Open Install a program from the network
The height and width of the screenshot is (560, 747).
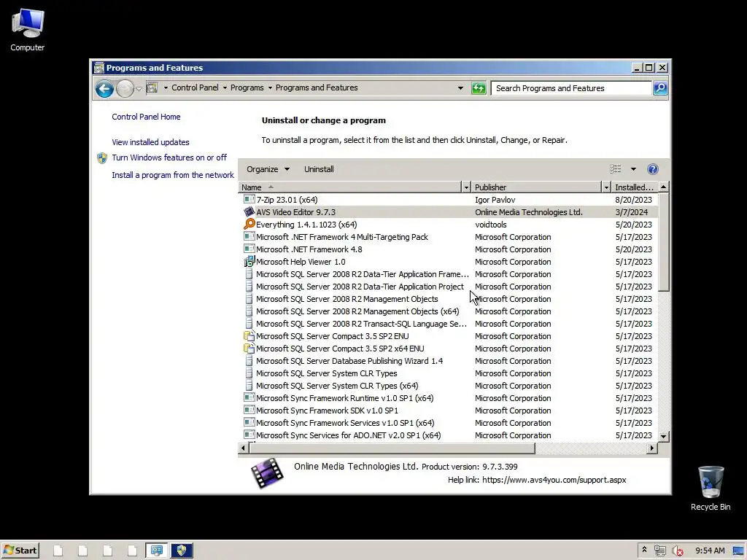(172, 175)
